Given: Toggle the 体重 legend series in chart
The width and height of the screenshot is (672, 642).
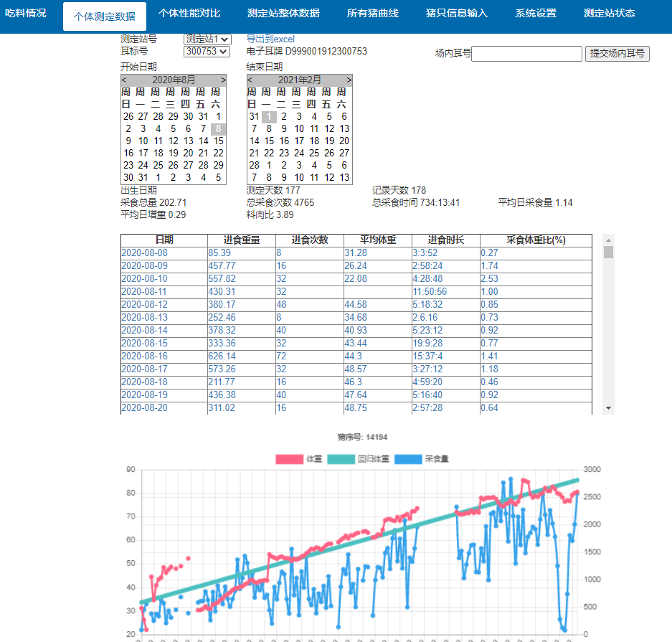Looking at the screenshot, I should click(x=298, y=459).
